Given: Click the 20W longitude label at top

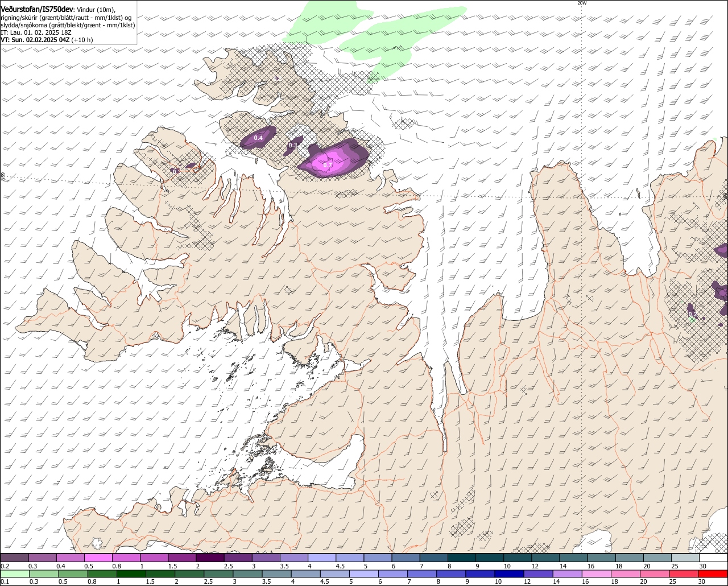Looking at the screenshot, I should (582, 3).
